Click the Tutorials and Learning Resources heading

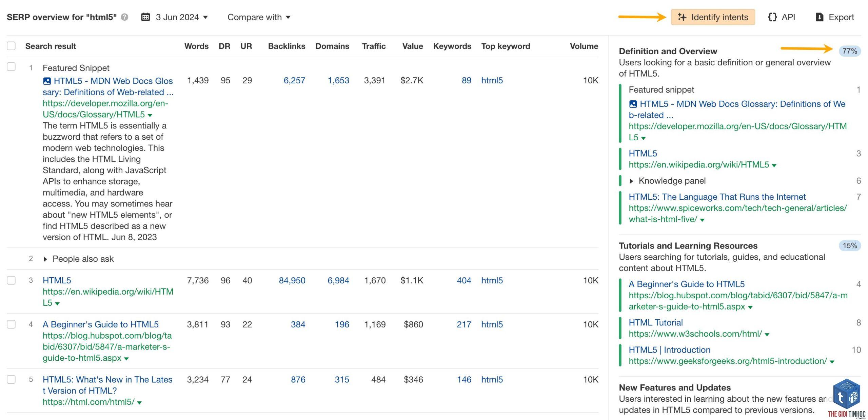pos(688,246)
